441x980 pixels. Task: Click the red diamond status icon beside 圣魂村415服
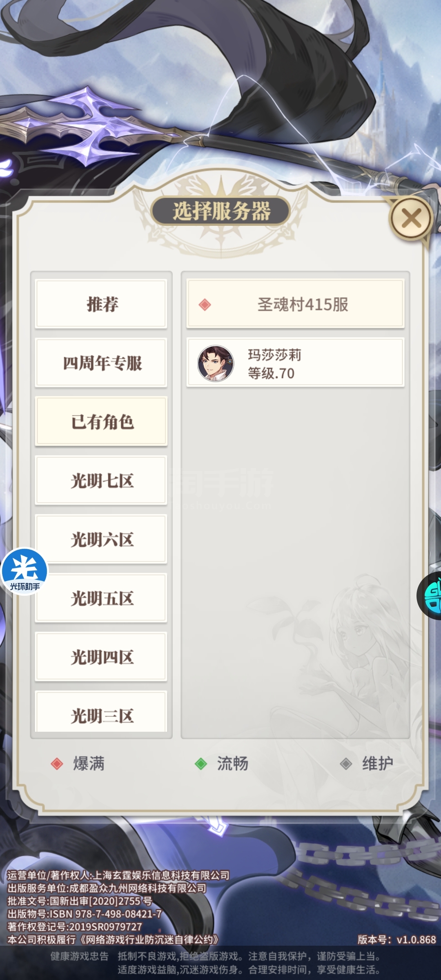(205, 305)
